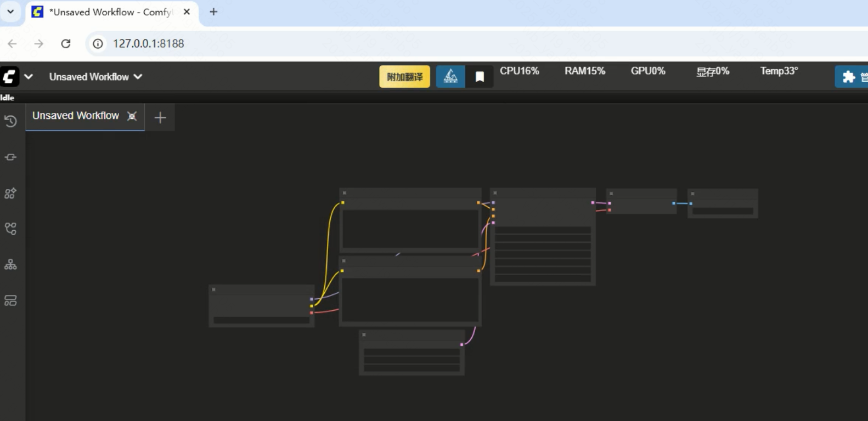Click the ComfyUI logo in the top bar
The image size is (868, 421).
[x=9, y=77]
